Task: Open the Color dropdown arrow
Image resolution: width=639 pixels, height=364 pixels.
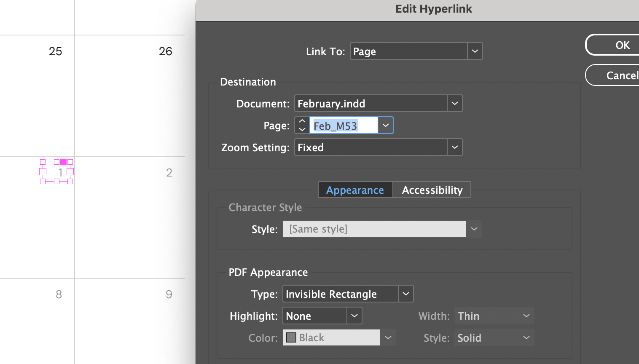Action: 387,337
